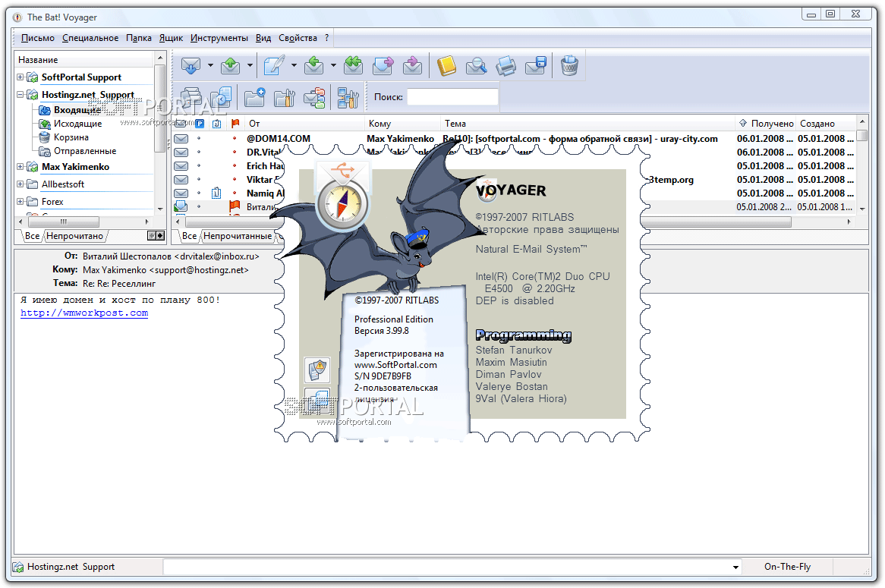This screenshot has width=885, height=588.
Task: Click the Get New Mail envelope icon
Action: pos(190,66)
